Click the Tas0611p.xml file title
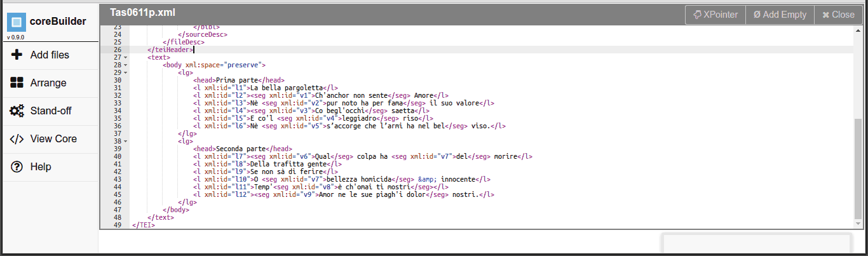868x256 pixels. [142, 12]
